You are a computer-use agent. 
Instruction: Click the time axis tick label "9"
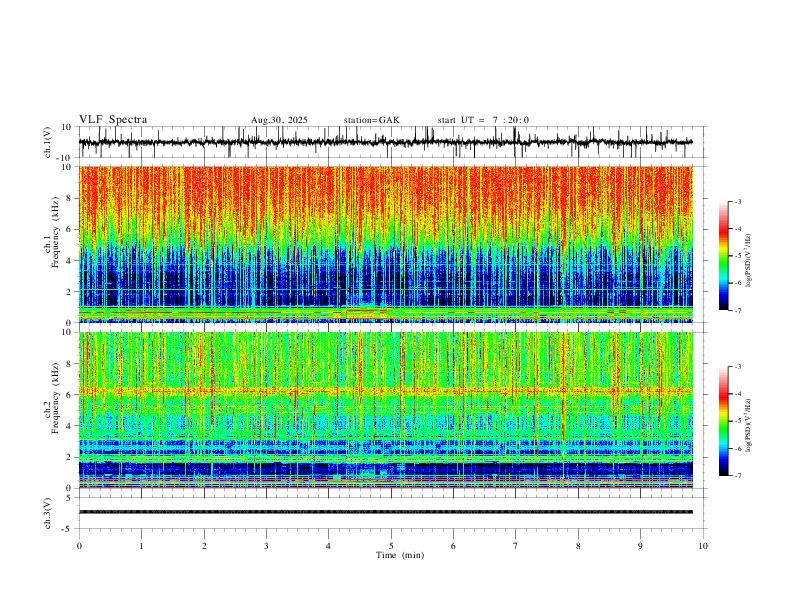(640, 546)
